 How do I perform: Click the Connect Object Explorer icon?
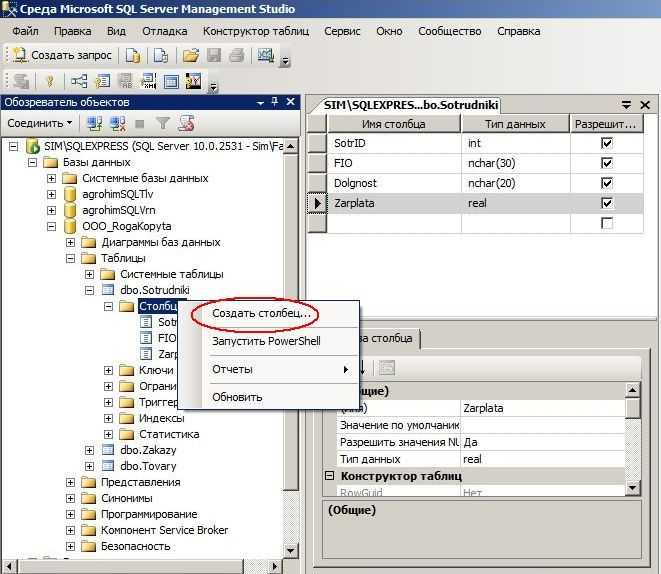(94, 124)
